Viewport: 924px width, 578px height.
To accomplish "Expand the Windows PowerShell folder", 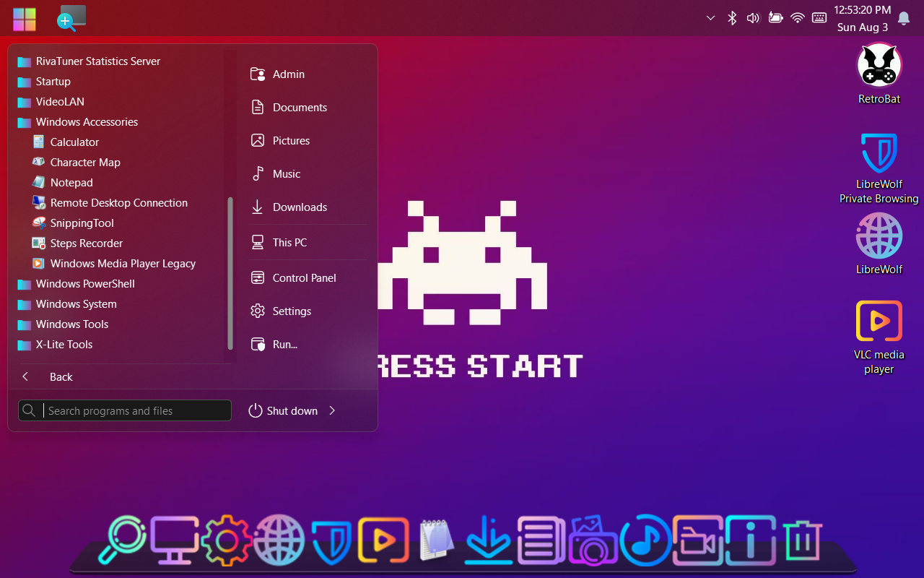I will click(85, 284).
